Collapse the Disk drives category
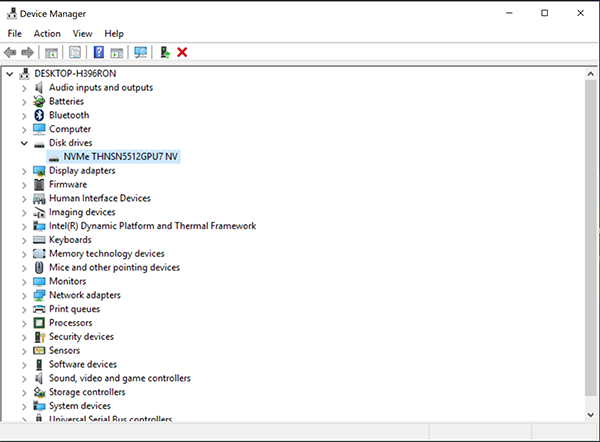 tap(24, 143)
